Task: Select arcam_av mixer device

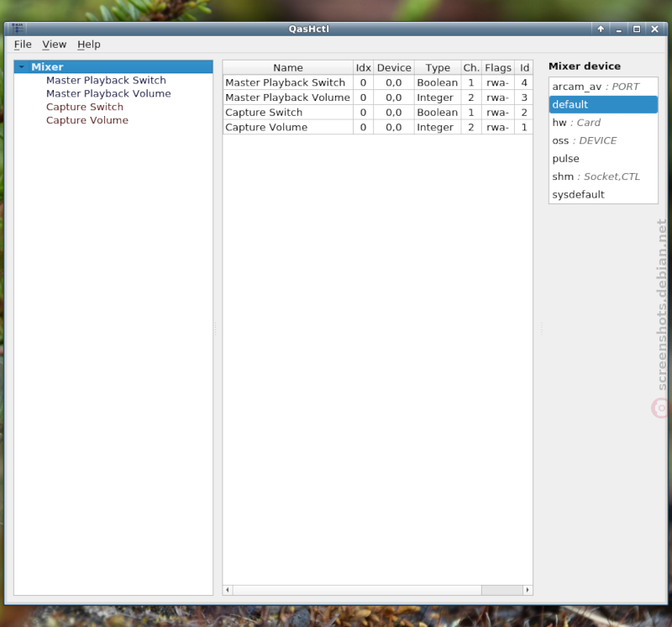Action: point(603,87)
